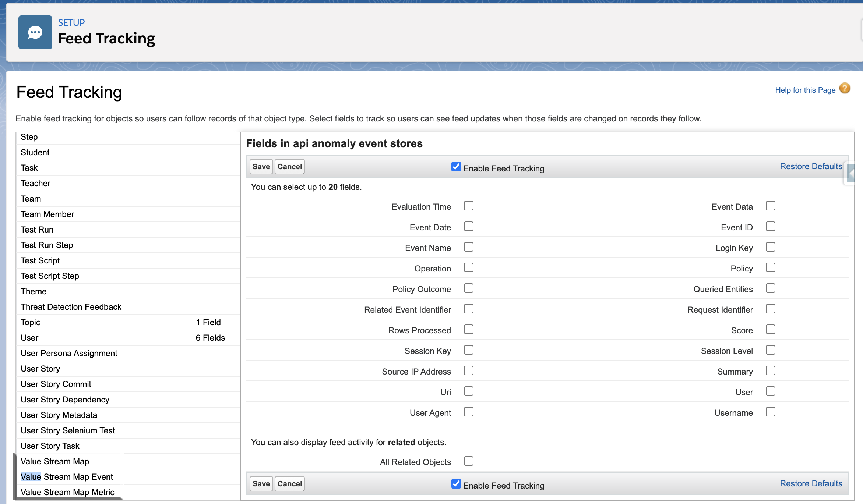
Task: Select the User object in list
Action: 29,338
